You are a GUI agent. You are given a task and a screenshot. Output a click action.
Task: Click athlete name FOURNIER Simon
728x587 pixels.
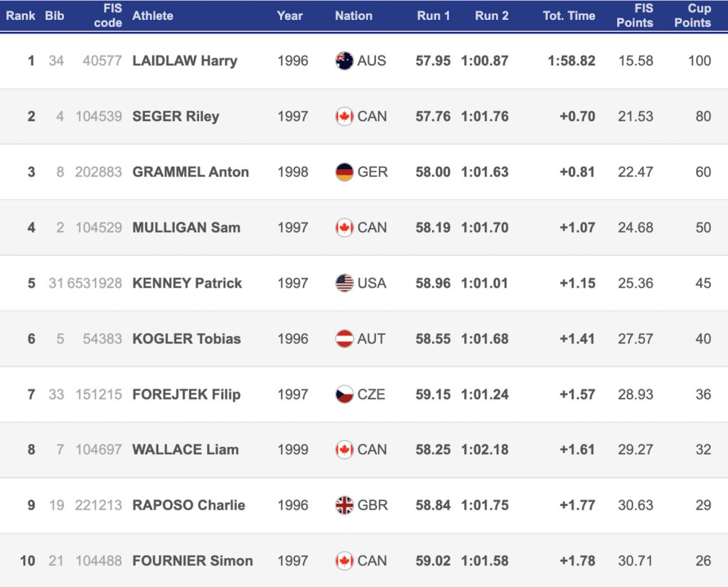tap(193, 561)
